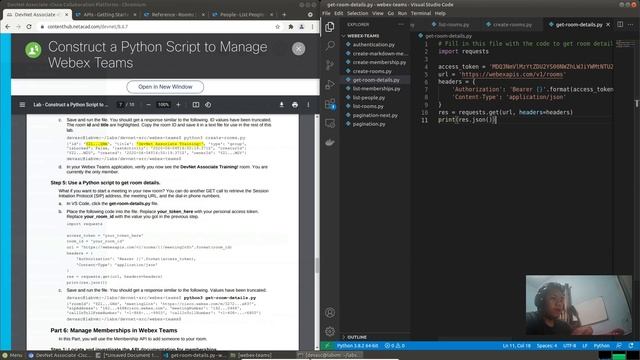Image resolution: width=640 pixels, height=360 pixels.
Task: Open the Menu button on the OS taskbar
Action: (12, 355)
